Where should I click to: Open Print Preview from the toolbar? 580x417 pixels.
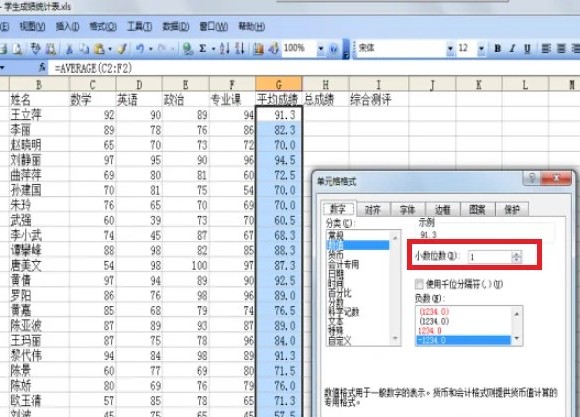coord(17,49)
